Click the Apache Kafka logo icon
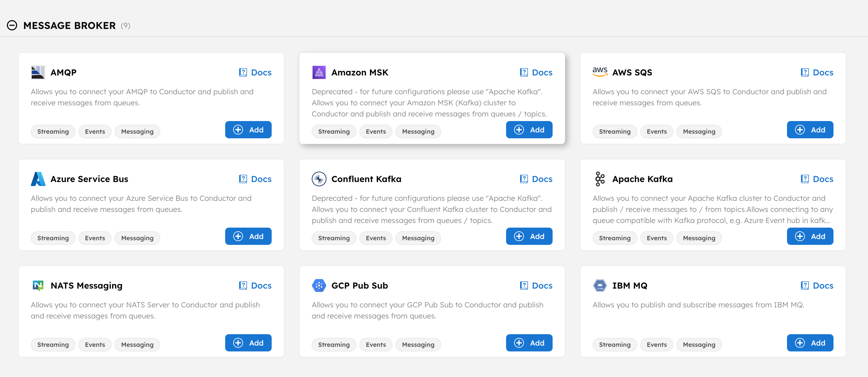This screenshot has height=377, width=868. (x=600, y=179)
